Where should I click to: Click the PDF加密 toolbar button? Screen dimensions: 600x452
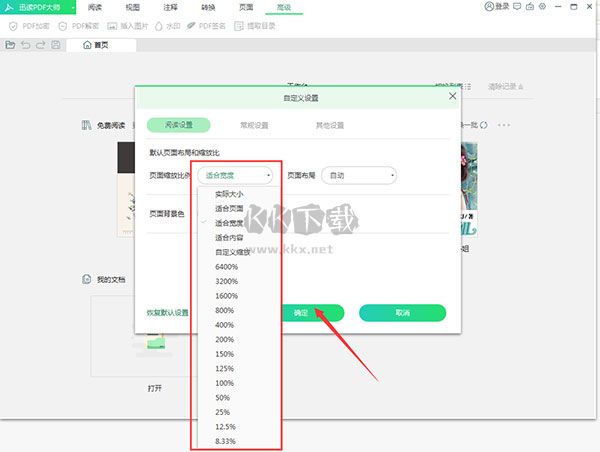(x=29, y=26)
